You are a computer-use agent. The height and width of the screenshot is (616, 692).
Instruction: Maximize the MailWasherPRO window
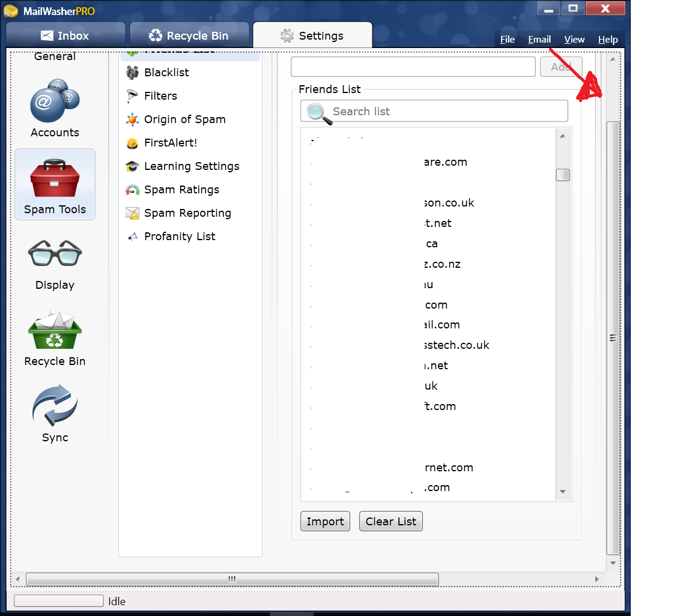click(x=573, y=9)
